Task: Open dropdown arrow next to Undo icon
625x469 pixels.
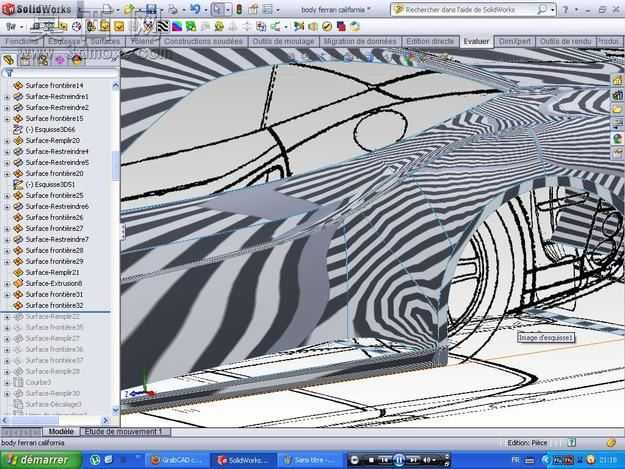Action: coord(206,10)
